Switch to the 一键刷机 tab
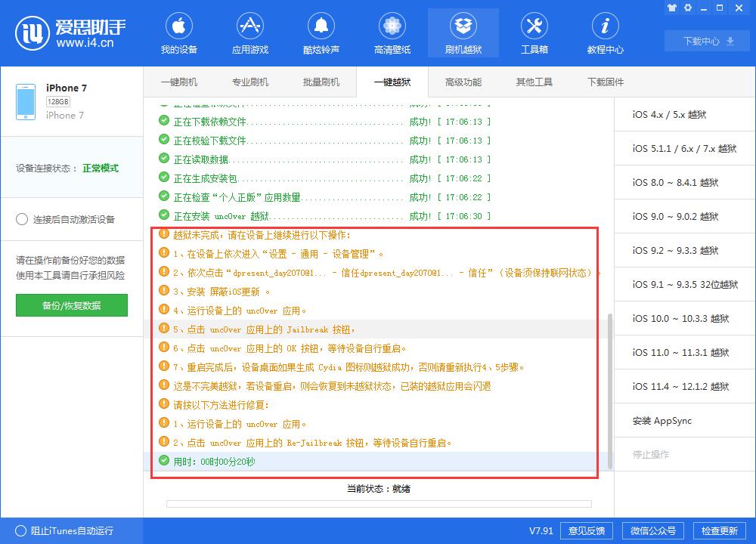 pyautogui.click(x=179, y=82)
